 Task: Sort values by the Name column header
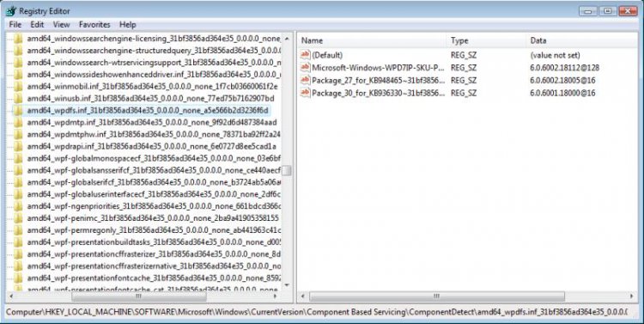(372, 40)
